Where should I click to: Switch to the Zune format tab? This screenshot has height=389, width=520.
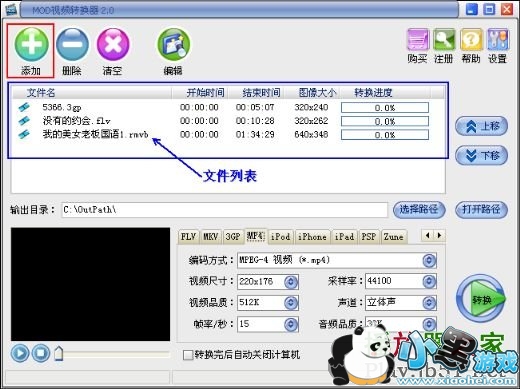(394, 237)
